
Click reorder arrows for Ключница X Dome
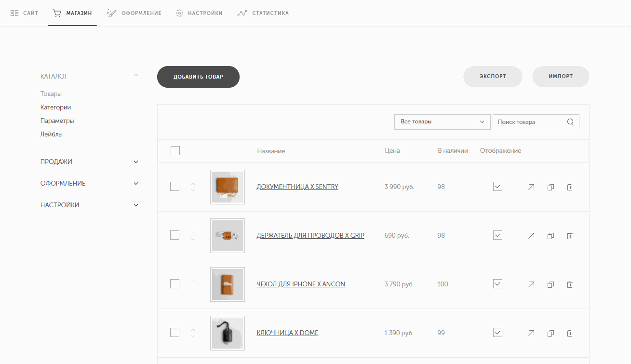tap(193, 333)
